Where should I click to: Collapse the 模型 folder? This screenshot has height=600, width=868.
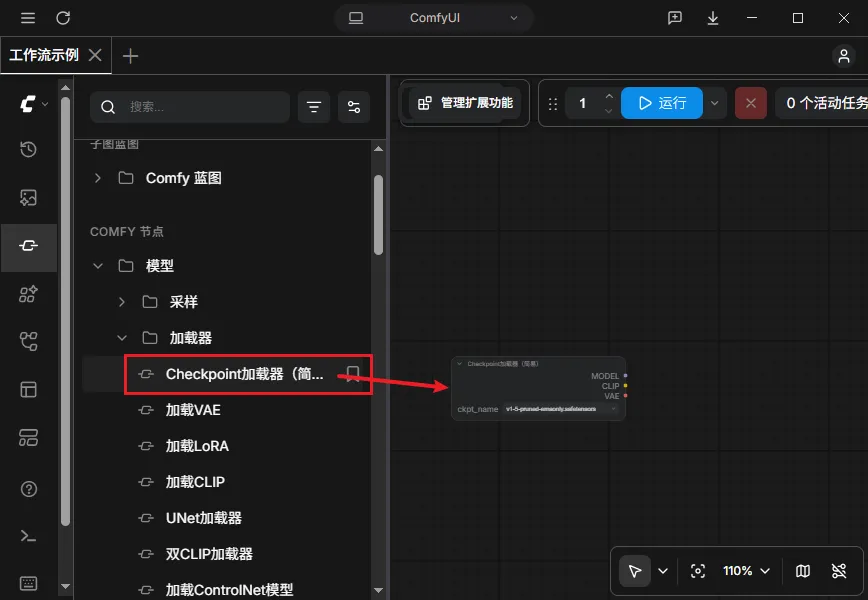coord(98,266)
